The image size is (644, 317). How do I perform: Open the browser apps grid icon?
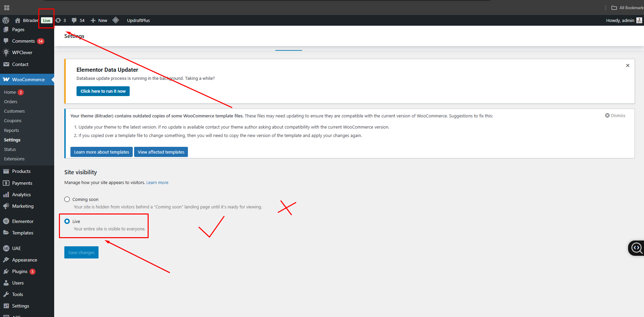[7, 8]
